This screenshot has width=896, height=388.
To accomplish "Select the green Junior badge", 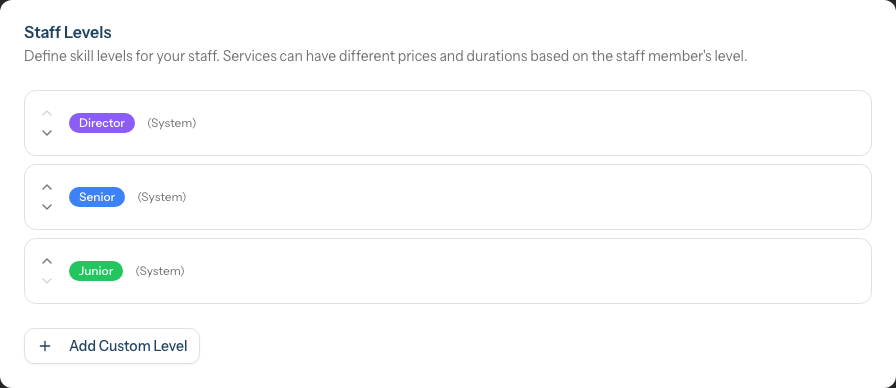I will coord(96,271).
